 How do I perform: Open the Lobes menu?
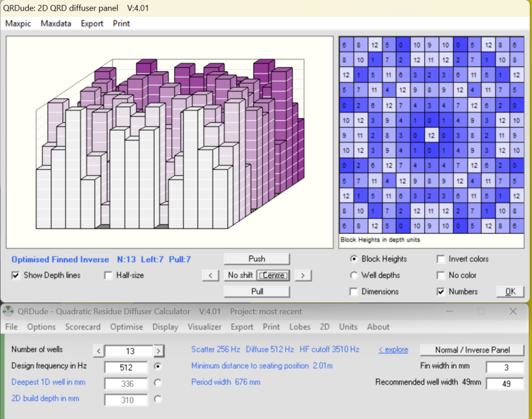299,327
